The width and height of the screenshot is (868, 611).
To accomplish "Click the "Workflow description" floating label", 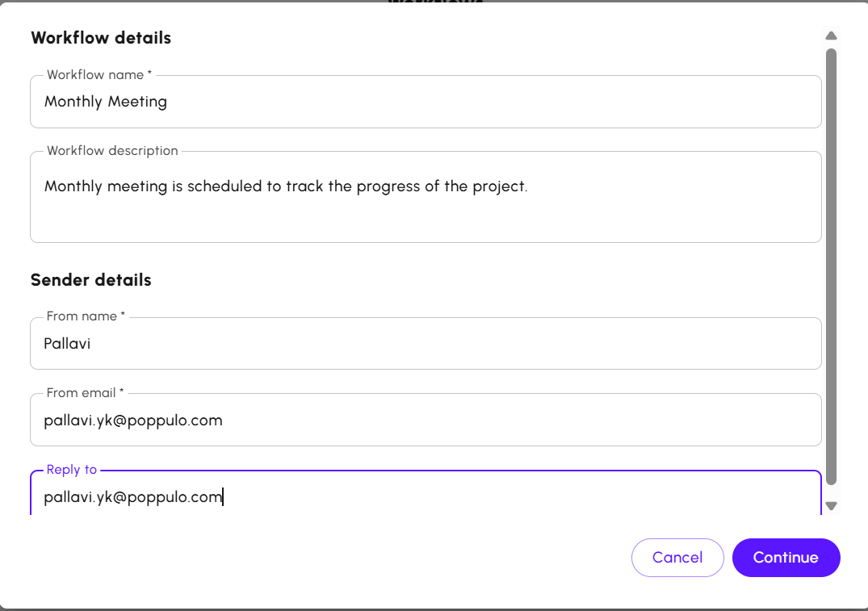I will click(x=112, y=151).
